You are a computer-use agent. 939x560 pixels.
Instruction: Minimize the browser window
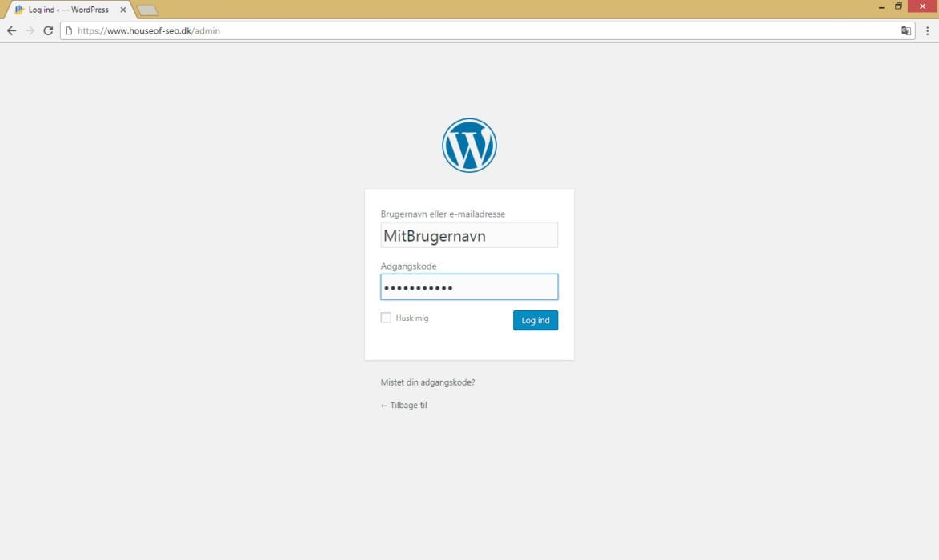pos(881,6)
